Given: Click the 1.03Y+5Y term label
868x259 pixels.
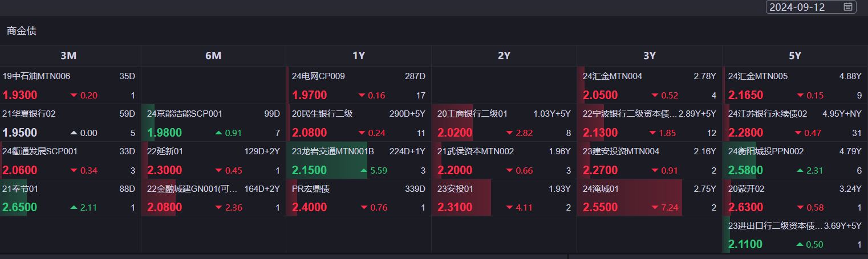Looking at the screenshot, I should tap(552, 114).
